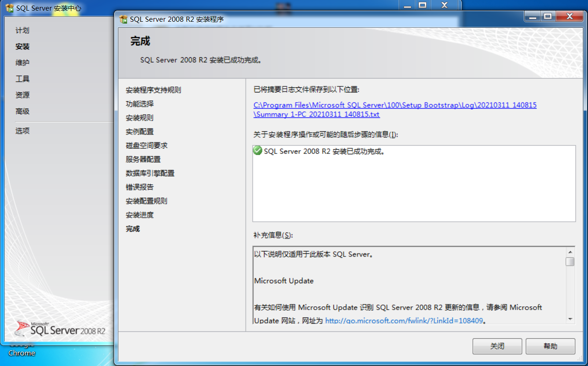Open the go.microsoft.com fwlink LinkId=108409 link
This screenshot has width=588, height=366.
click(x=404, y=320)
